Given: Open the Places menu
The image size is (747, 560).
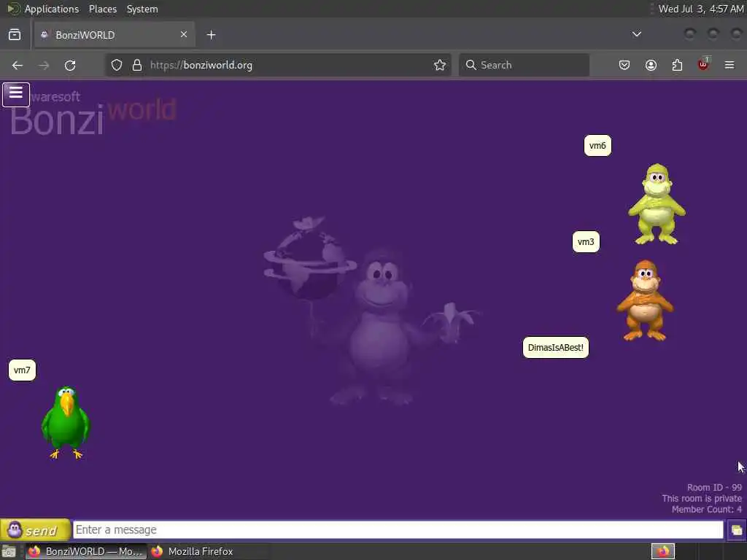Looking at the screenshot, I should (x=103, y=9).
